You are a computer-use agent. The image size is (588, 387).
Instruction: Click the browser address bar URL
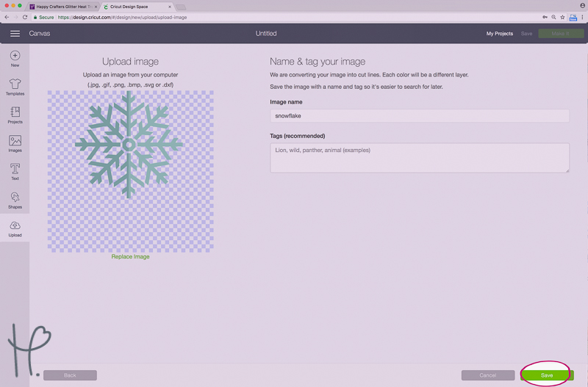tap(122, 17)
